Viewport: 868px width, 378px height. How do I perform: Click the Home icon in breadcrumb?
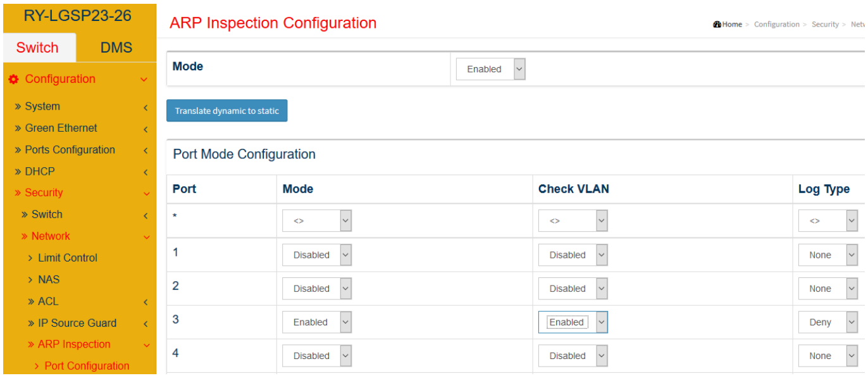tap(717, 24)
